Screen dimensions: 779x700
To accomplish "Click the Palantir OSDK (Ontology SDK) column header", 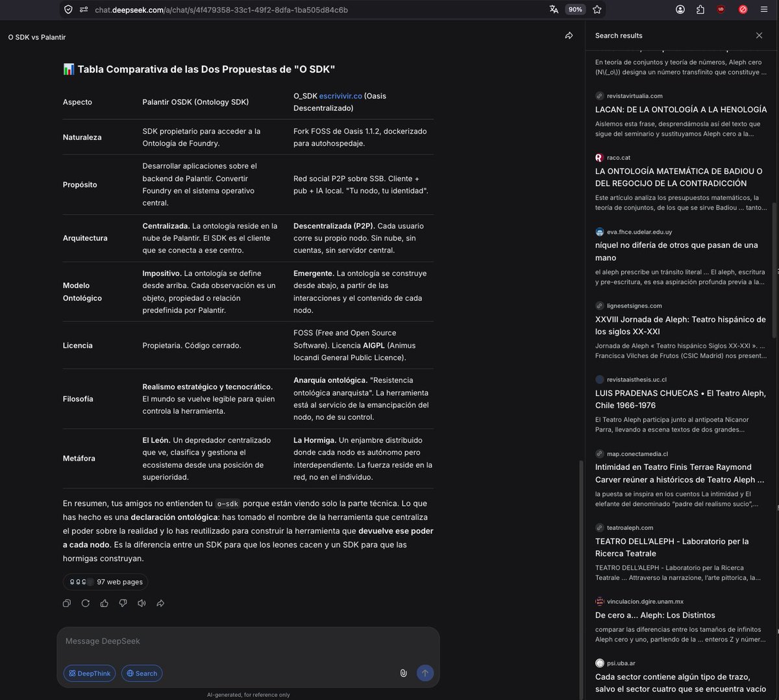I will click(x=195, y=102).
